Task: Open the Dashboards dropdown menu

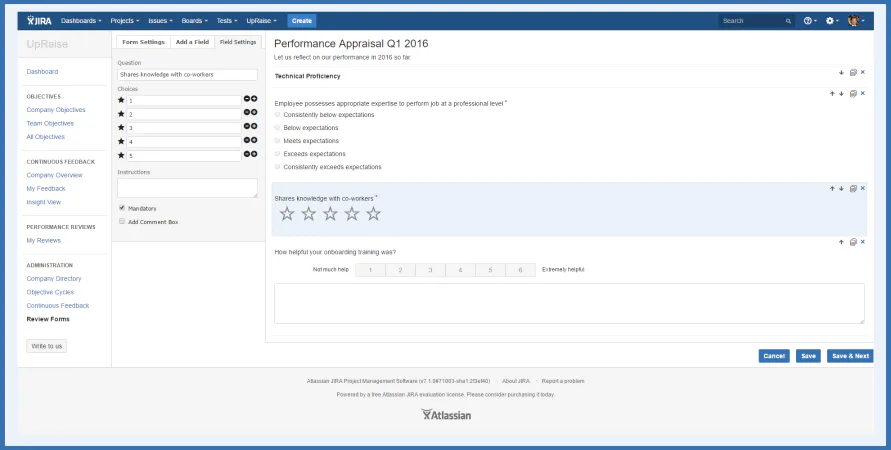Action: pos(81,20)
